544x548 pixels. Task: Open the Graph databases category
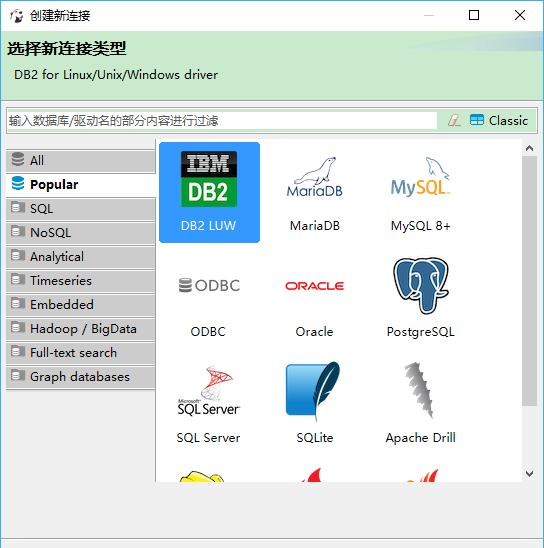81,377
